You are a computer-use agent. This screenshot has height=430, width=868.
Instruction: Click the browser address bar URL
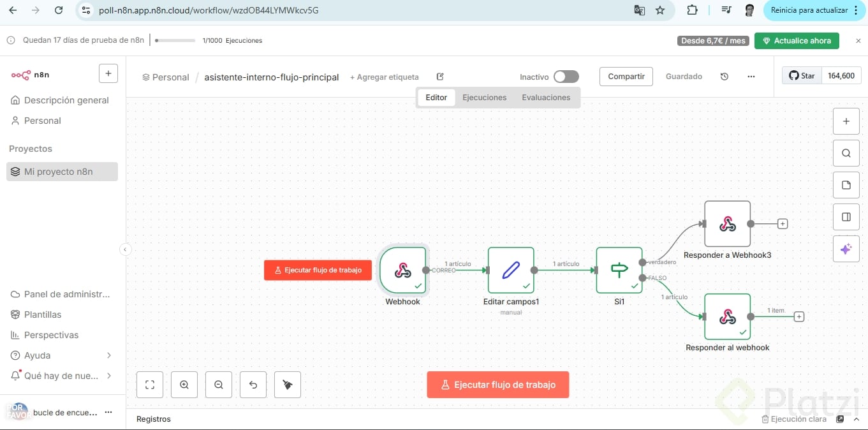point(209,10)
